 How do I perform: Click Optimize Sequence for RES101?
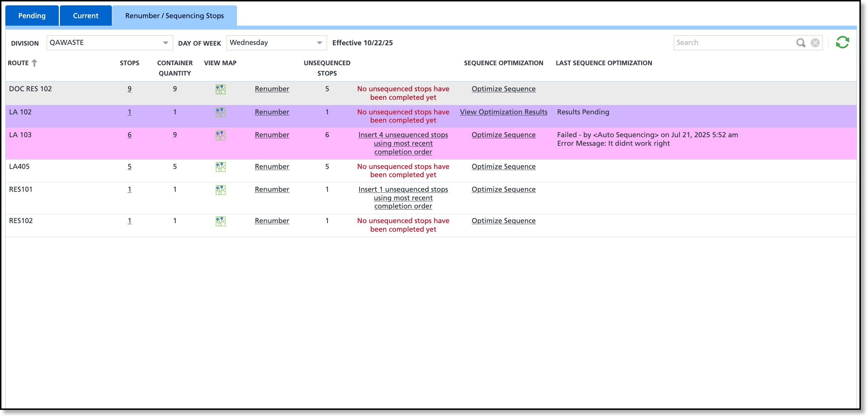tap(503, 189)
